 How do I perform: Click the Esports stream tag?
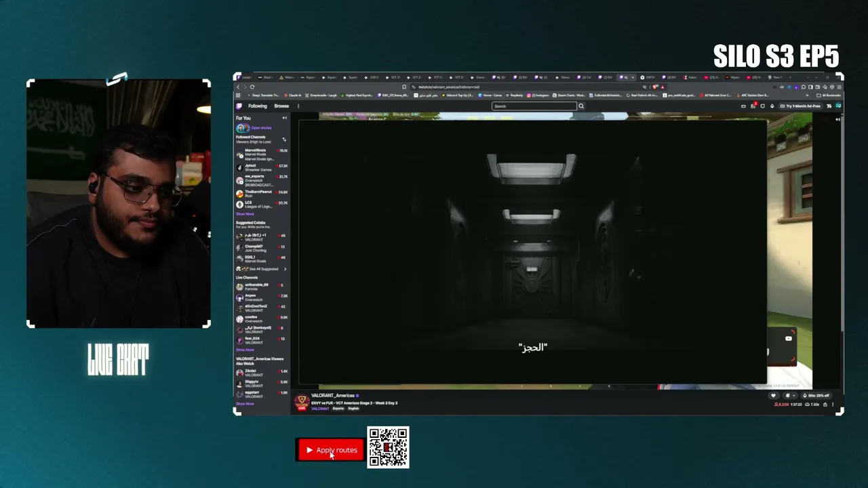point(338,409)
